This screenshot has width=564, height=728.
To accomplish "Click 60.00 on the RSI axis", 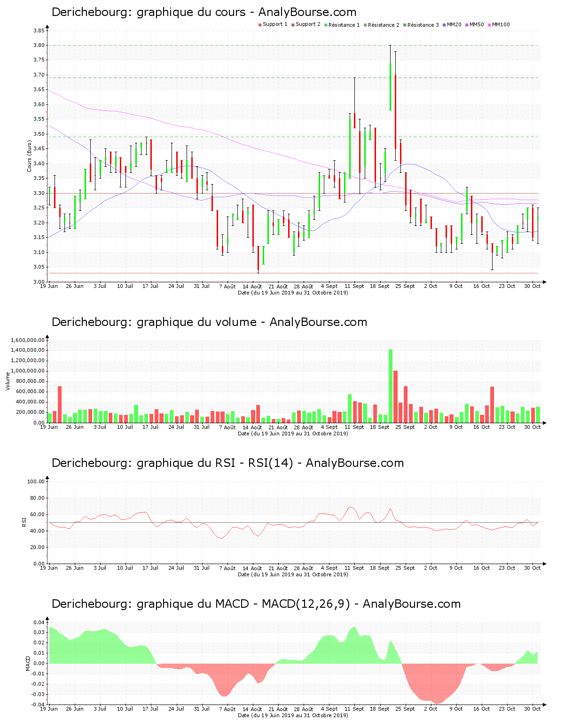I will [x=38, y=514].
